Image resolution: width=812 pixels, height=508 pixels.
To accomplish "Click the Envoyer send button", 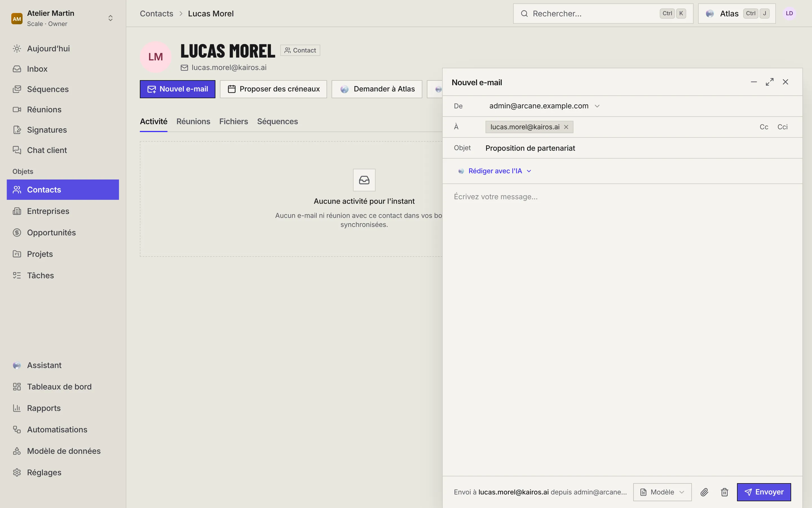I will click(764, 492).
